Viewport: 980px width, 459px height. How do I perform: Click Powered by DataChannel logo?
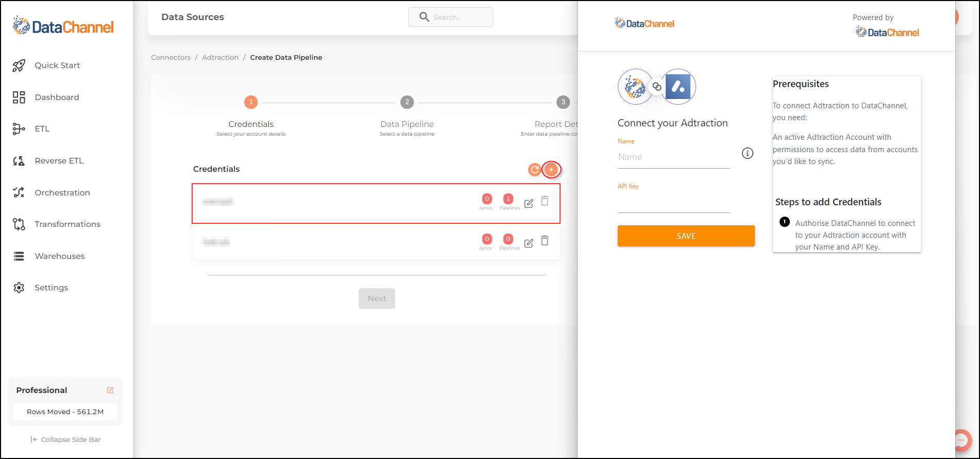(x=887, y=32)
